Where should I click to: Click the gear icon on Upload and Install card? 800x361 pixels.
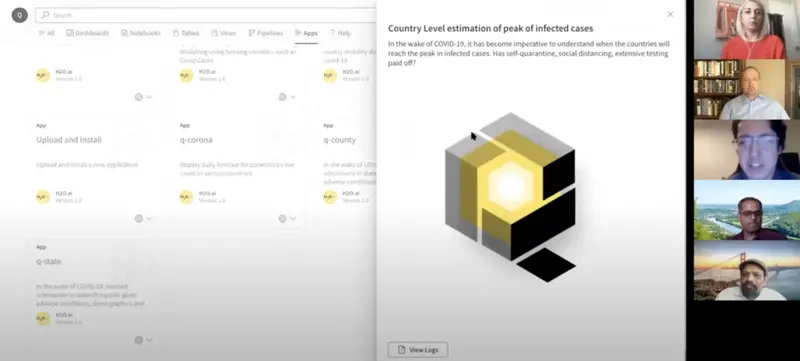[x=139, y=218]
